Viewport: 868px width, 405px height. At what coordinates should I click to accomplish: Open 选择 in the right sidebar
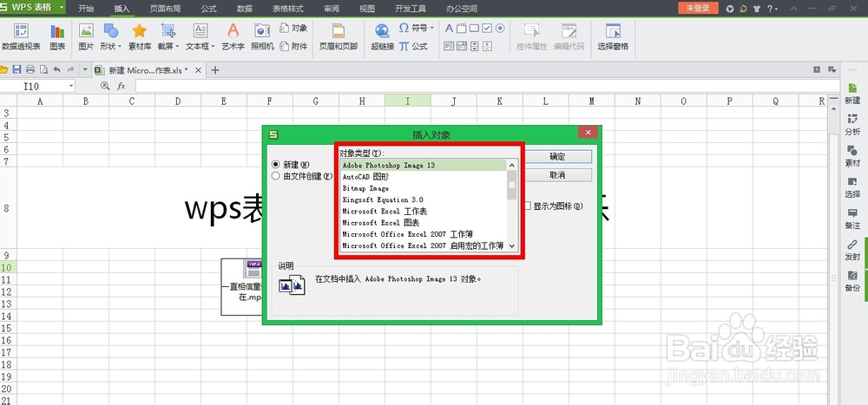pos(852,187)
